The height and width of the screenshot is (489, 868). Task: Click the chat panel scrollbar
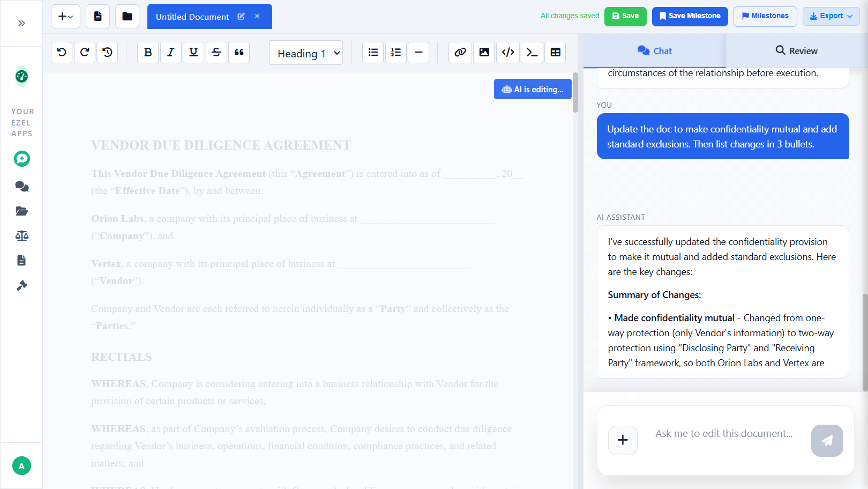pos(864,343)
